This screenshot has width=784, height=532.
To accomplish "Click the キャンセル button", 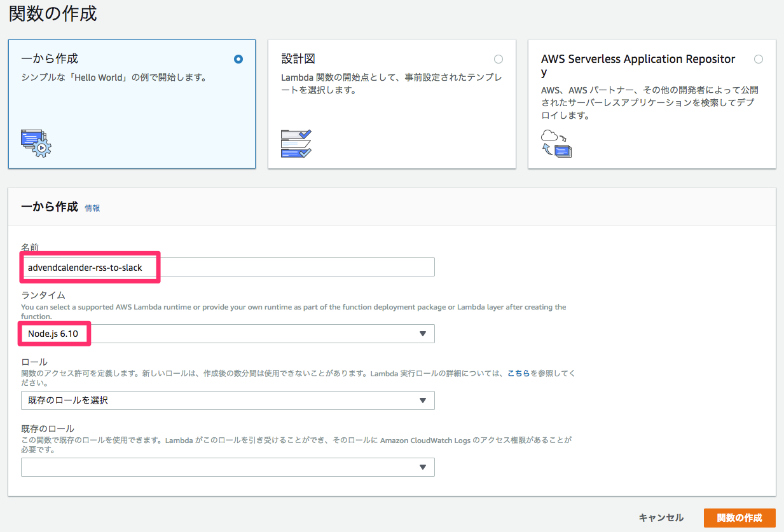I will pos(661,517).
